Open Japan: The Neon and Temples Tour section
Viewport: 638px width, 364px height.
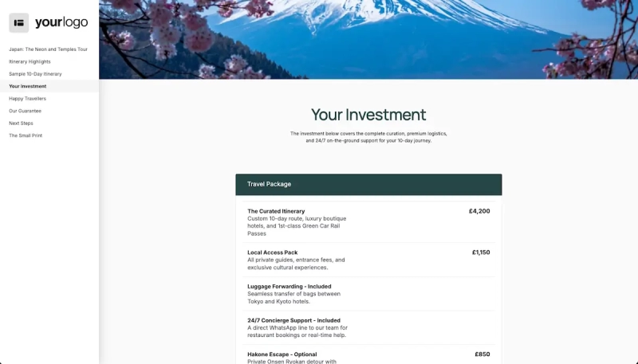coord(48,49)
